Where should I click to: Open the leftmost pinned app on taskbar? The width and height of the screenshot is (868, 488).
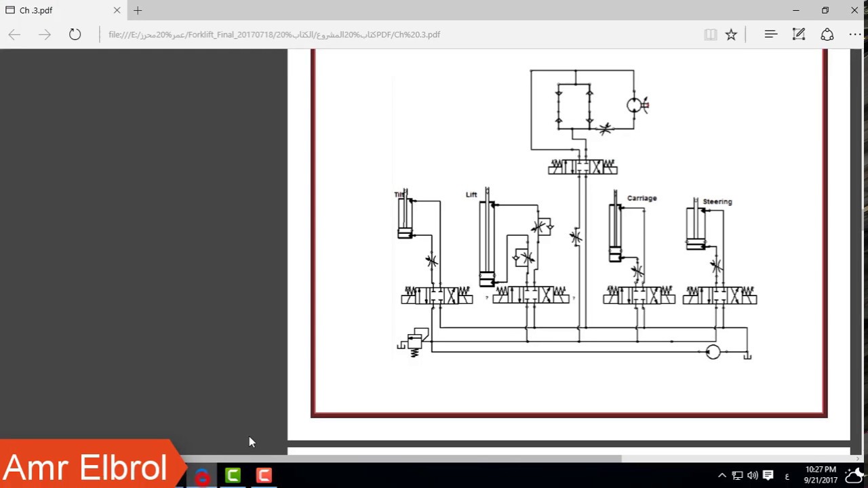[202, 475]
